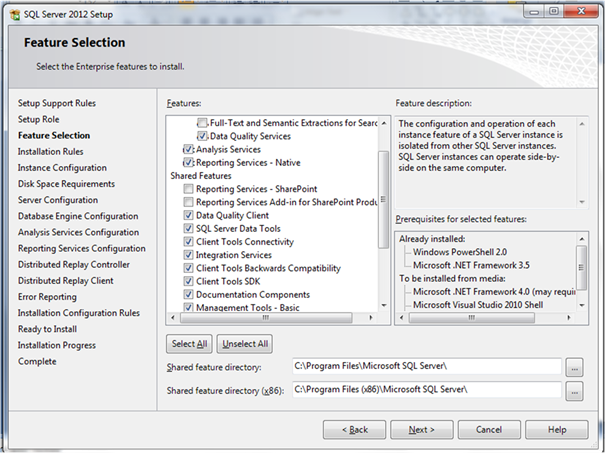Screen dimensions: 605x453
Task: Click the SQL Server Setup title bar icon
Action: pyautogui.click(x=15, y=15)
